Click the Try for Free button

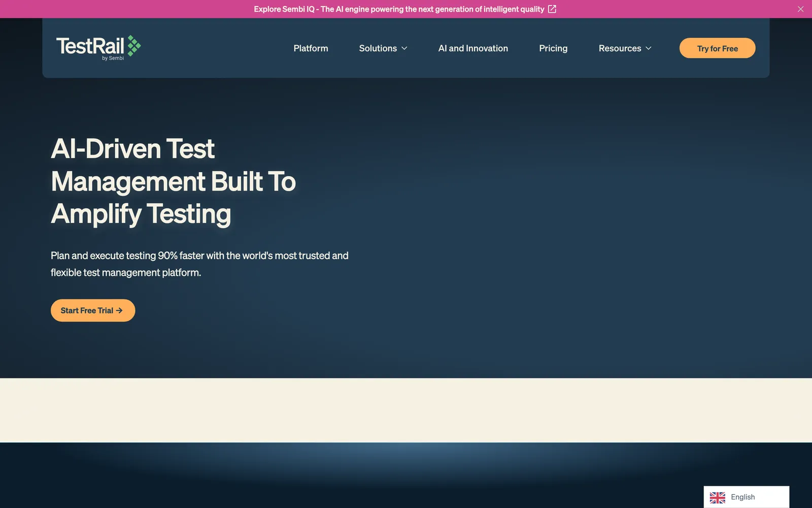pyautogui.click(x=717, y=48)
